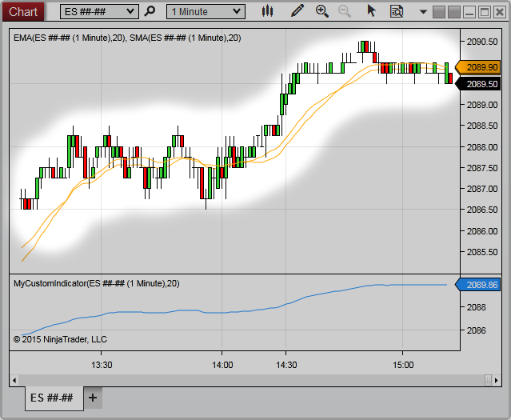Click second grey link square in title bar
The height and width of the screenshot is (420, 511).
click(x=453, y=11)
